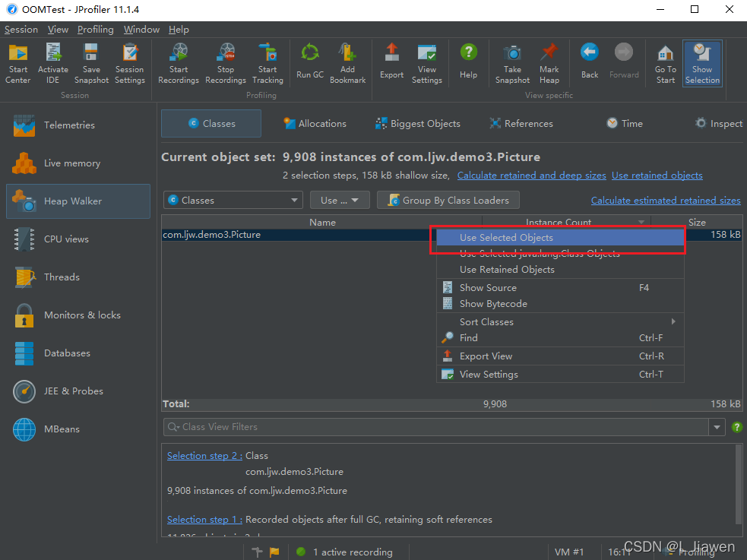Click Calculate retained and deep sizes link
The height and width of the screenshot is (560, 747).
pos(532,176)
